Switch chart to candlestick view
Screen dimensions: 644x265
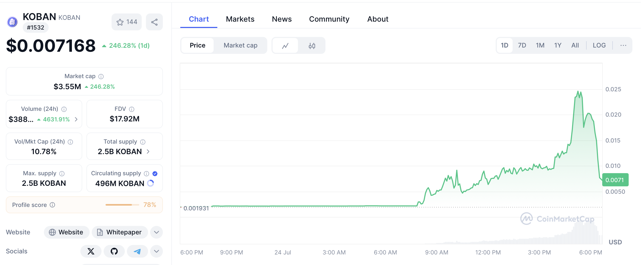(312, 46)
